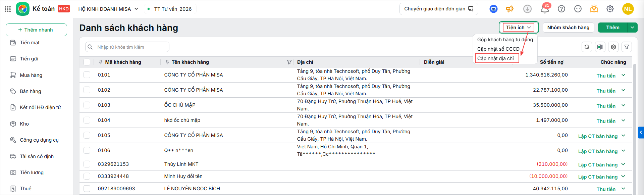Viewport: 644px width, 195px height.
Task: Select row checkbox for ỐC CHÚ MẬP
Action: (x=87, y=105)
